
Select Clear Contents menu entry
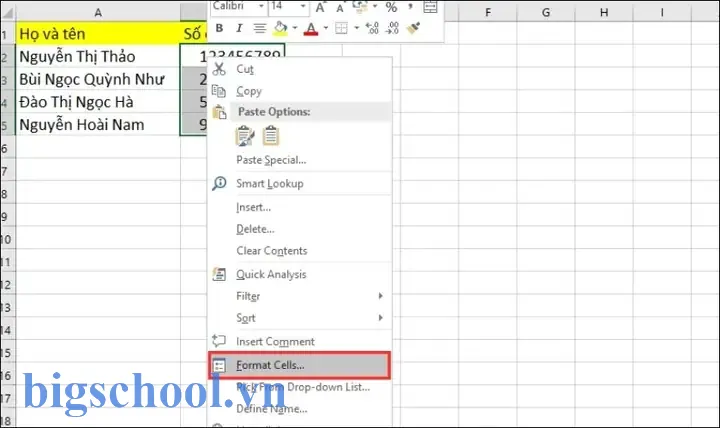[x=300, y=251]
